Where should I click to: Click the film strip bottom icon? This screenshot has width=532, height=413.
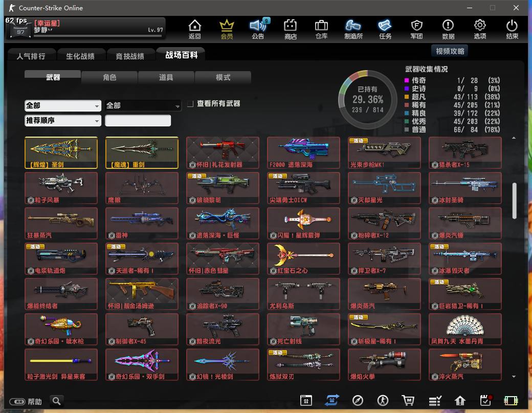(x=511, y=401)
